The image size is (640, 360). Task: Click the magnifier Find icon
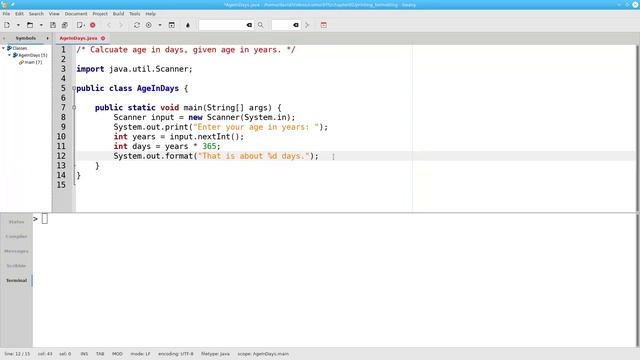tap(260, 25)
